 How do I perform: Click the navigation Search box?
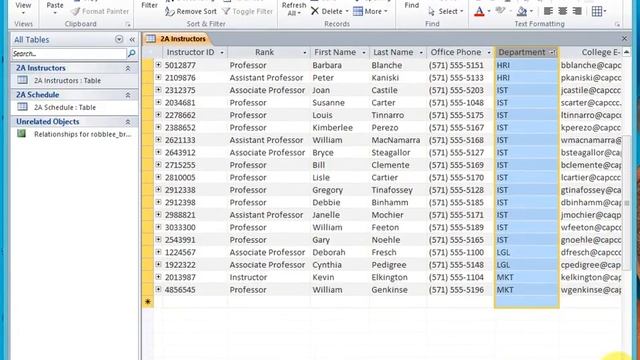click(x=69, y=53)
